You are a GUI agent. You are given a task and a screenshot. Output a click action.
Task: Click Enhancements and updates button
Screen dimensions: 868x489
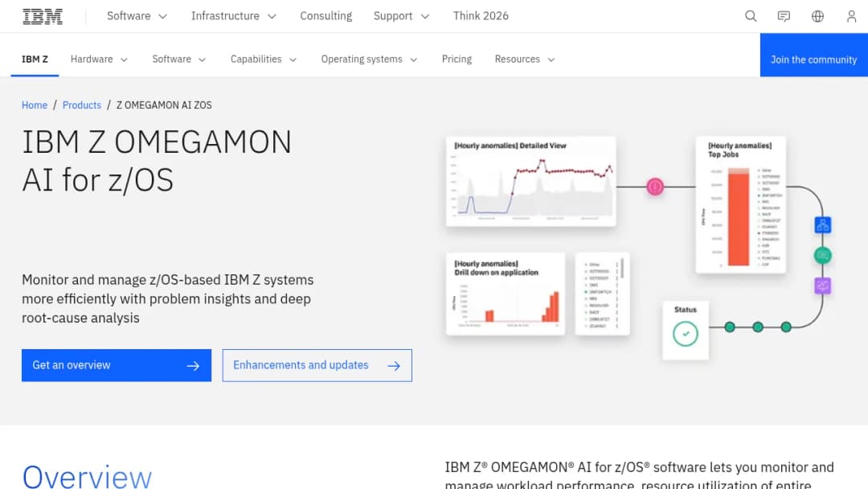(317, 365)
